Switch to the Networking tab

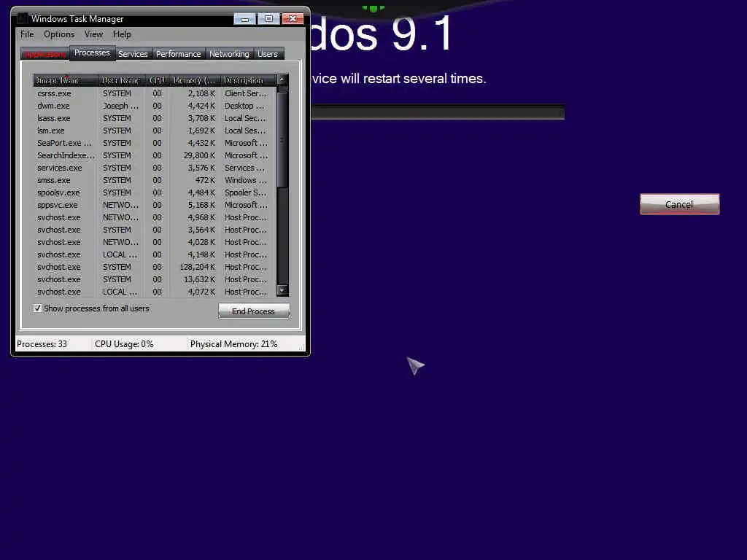(x=229, y=54)
